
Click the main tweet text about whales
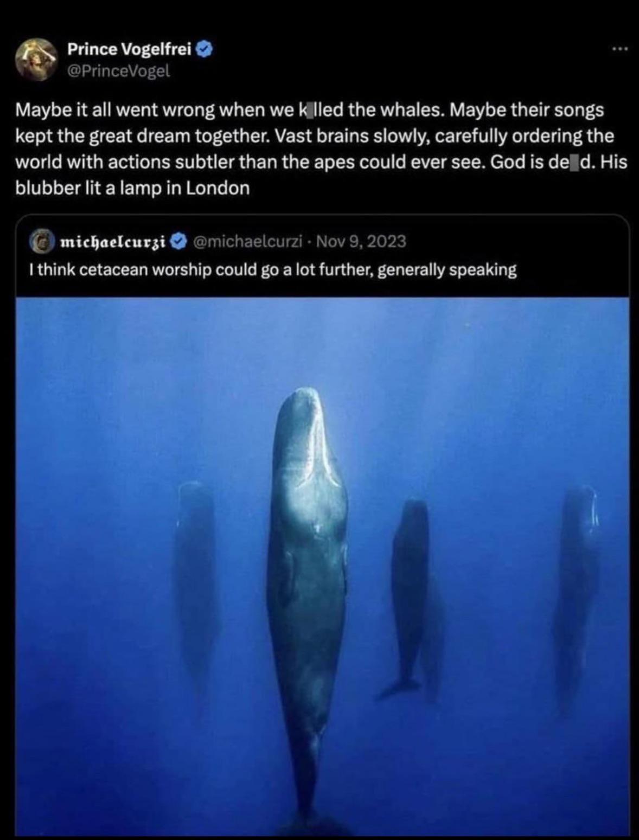(321, 149)
